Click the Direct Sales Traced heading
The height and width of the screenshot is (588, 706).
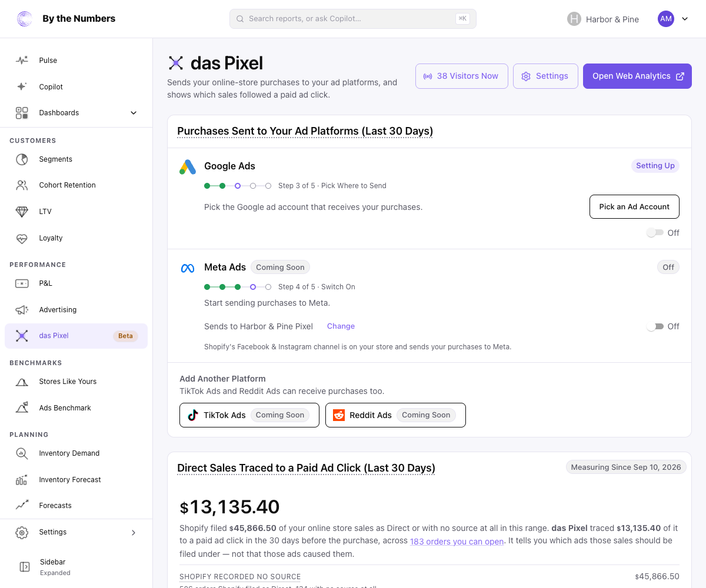click(306, 469)
